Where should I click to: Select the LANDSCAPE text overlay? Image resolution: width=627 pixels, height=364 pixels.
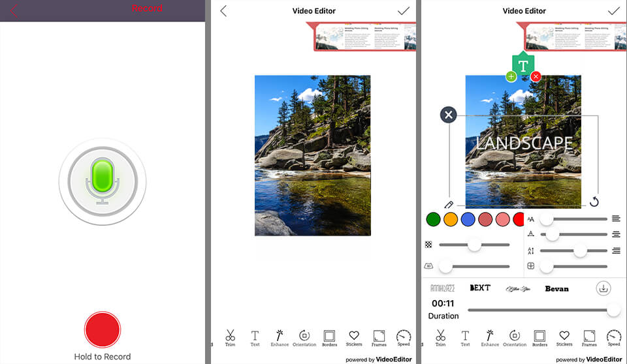coord(524,143)
